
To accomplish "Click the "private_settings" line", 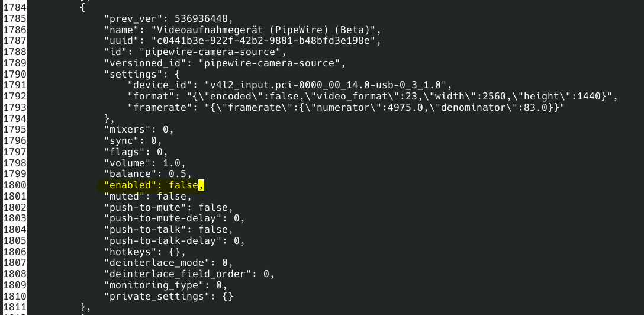I will (x=169, y=296).
